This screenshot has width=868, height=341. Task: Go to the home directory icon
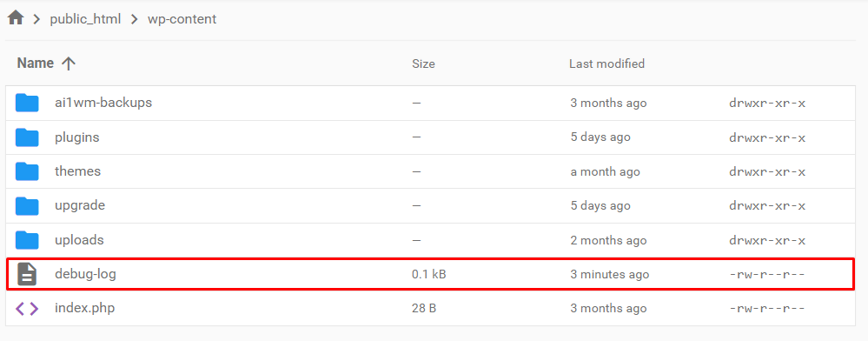pos(16,18)
